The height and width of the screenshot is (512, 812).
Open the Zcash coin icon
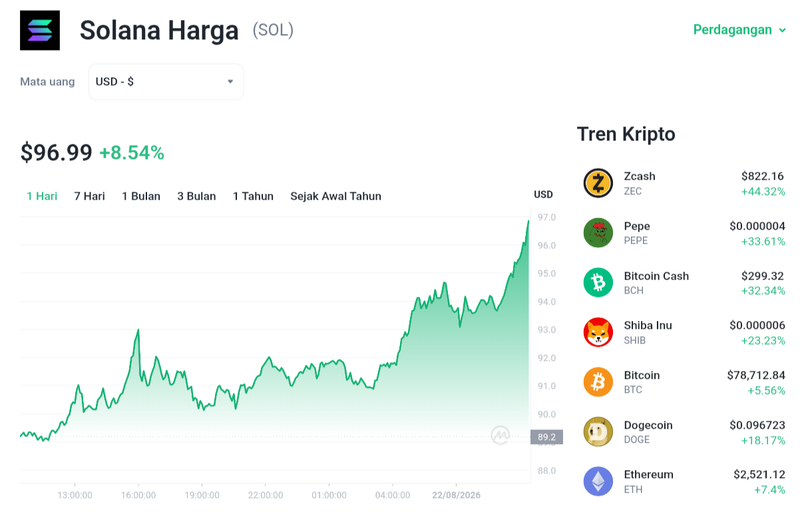click(x=598, y=183)
